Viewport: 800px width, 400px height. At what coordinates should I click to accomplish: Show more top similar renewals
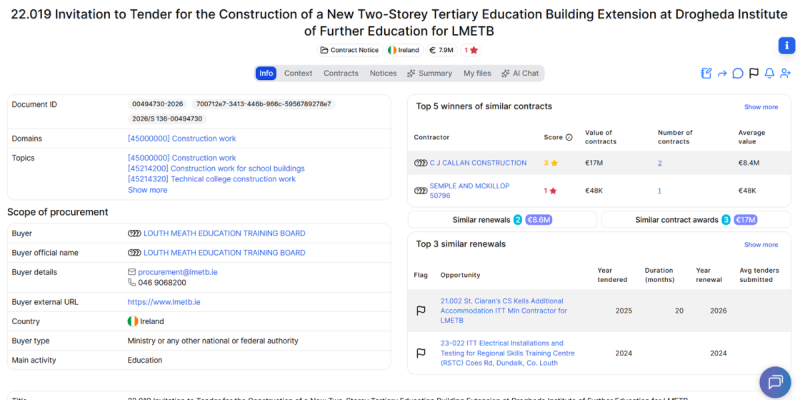[x=761, y=245]
